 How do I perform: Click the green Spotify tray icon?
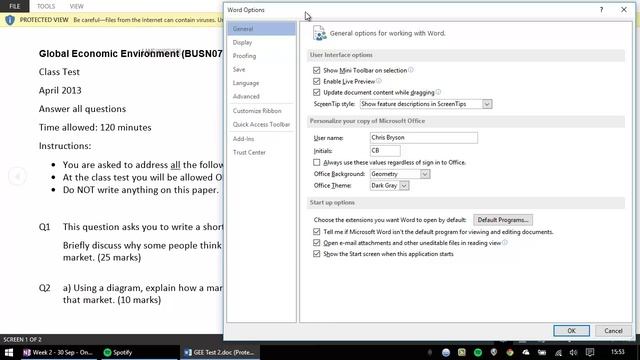pyautogui.click(x=478, y=352)
